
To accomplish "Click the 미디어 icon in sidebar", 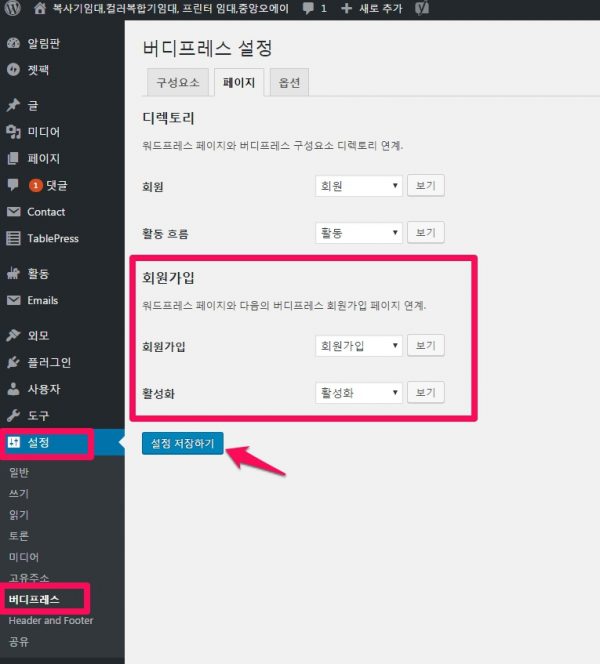I will coord(13,132).
